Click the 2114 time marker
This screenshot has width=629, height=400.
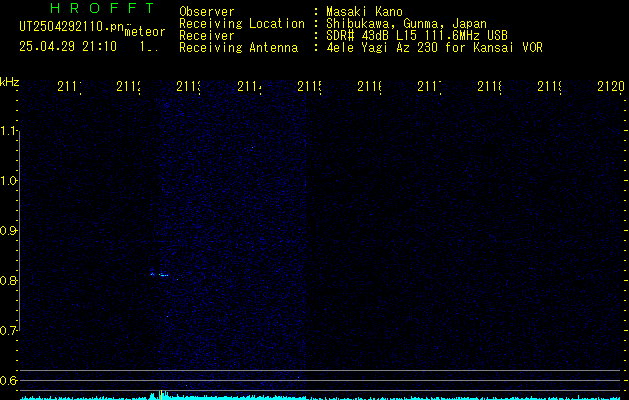point(249,87)
